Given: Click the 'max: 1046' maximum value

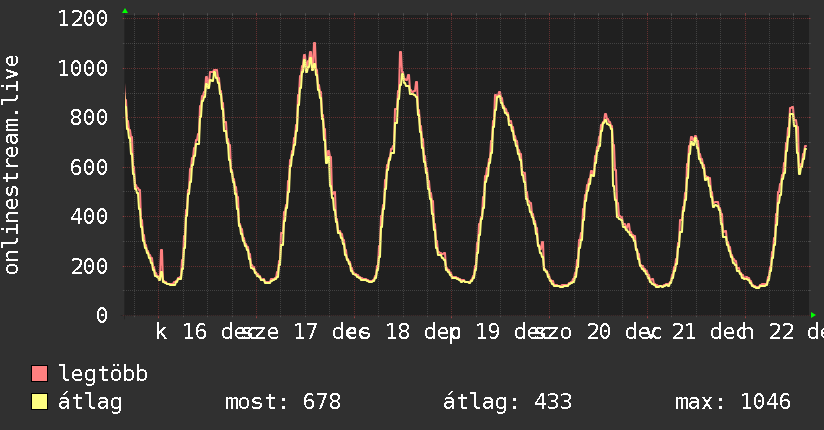Looking at the screenshot, I should click(733, 402).
